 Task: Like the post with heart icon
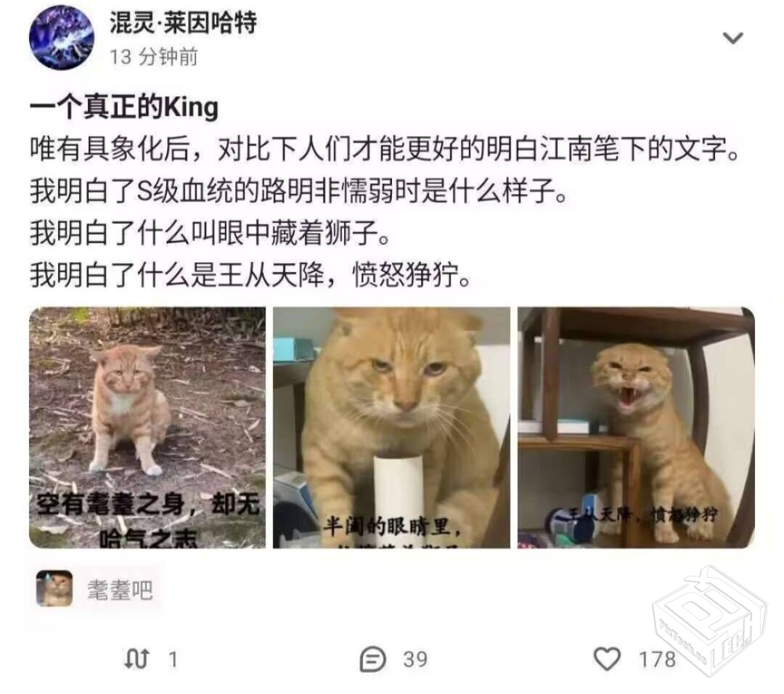(x=607, y=658)
